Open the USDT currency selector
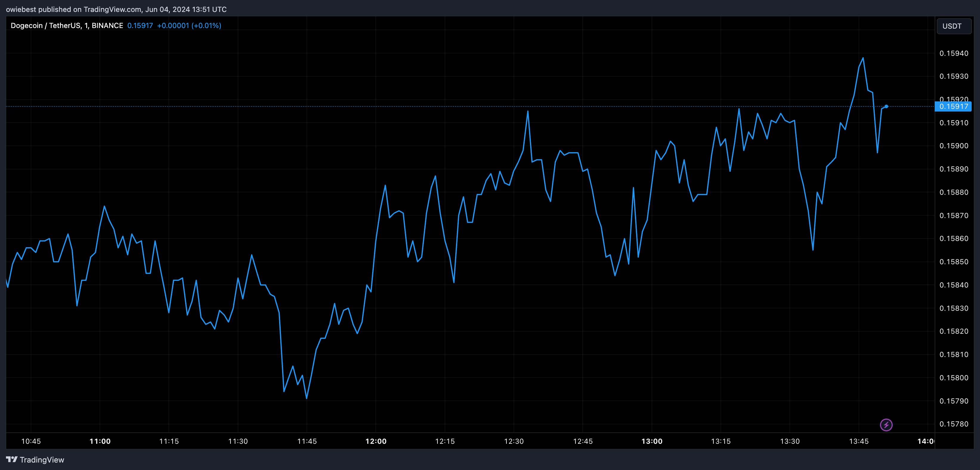This screenshot has width=980, height=470. (953, 26)
